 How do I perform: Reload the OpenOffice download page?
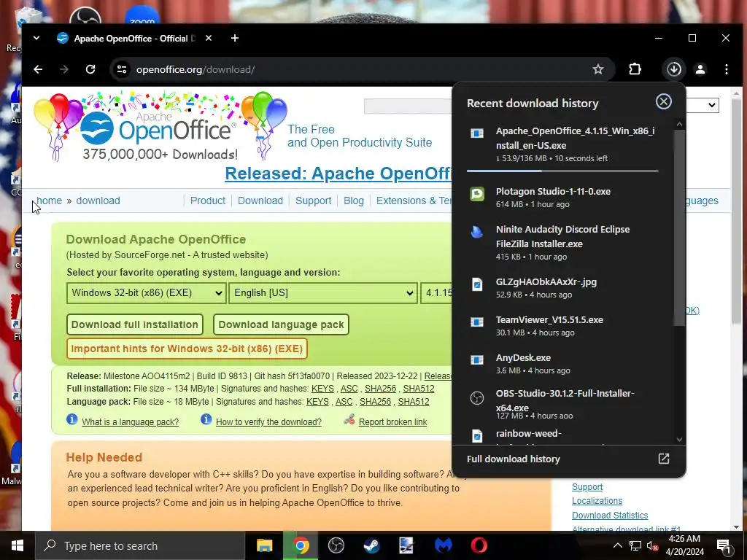coord(90,69)
